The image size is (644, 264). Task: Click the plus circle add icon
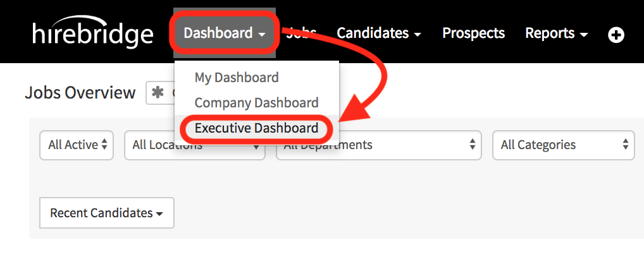616,35
